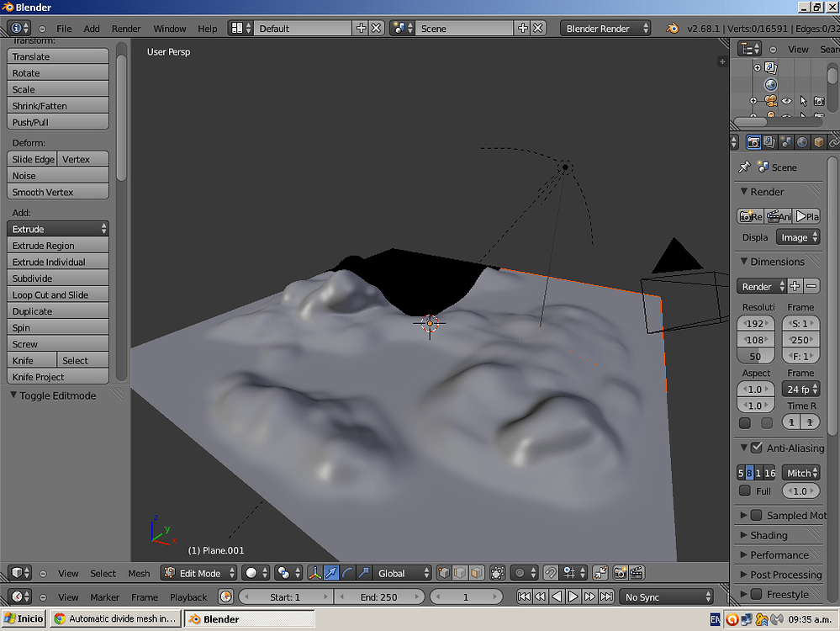Expand the Post Processing panel

pos(743,574)
